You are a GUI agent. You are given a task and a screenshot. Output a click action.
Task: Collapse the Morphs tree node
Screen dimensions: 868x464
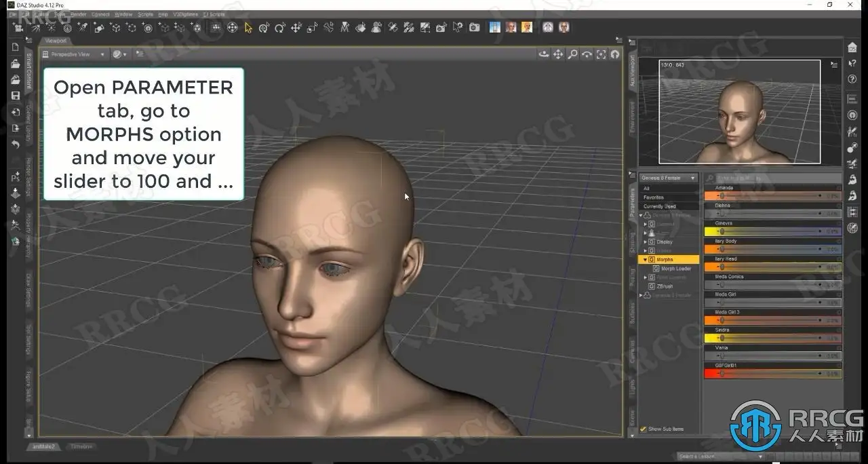646,260
